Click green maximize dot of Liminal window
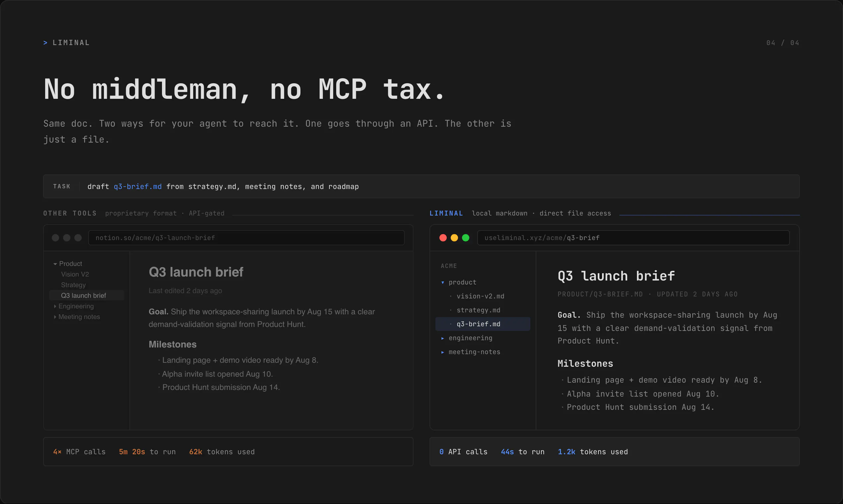Screen dimensions: 843x504 pos(466,238)
